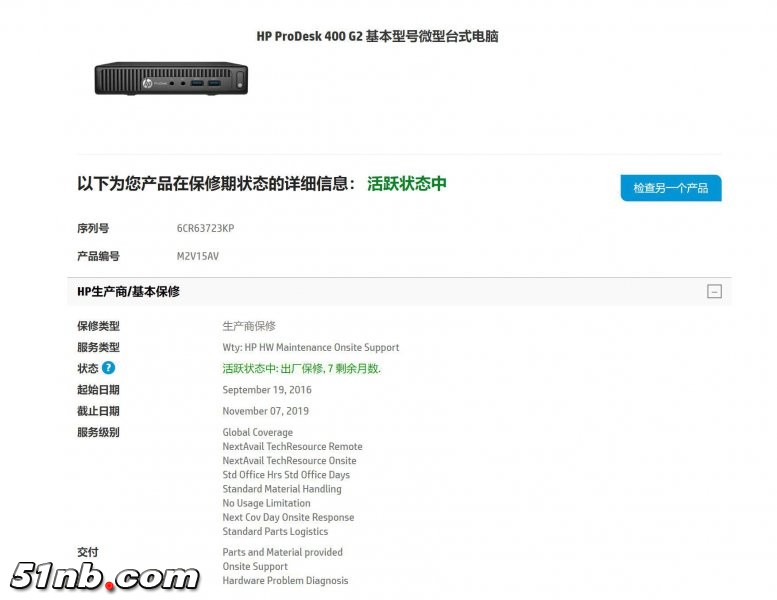The width and height of the screenshot is (777, 600).
Task: Click the HP ProDesk product image
Action: [171, 78]
